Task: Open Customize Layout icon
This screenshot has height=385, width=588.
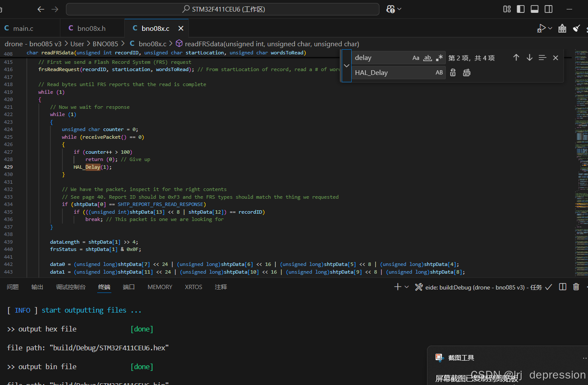Action: pos(507,9)
